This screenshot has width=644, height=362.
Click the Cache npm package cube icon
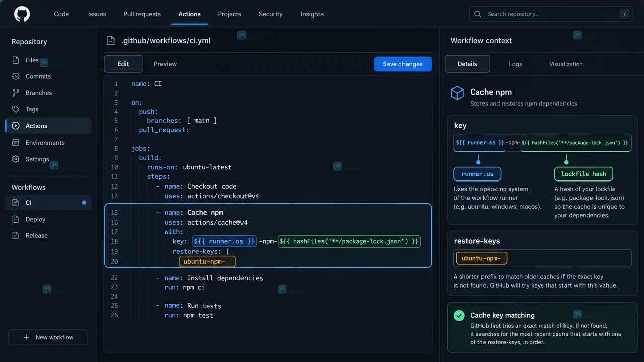(457, 93)
